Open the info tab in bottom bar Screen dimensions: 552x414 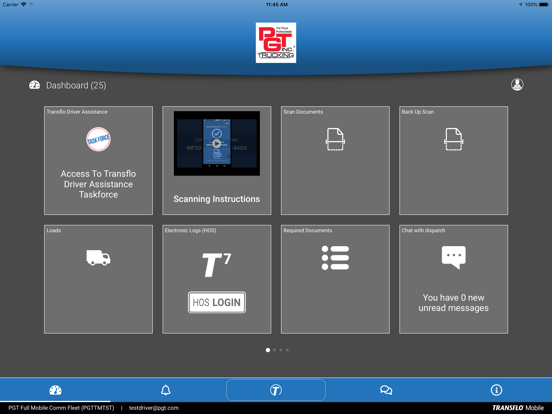(496, 390)
